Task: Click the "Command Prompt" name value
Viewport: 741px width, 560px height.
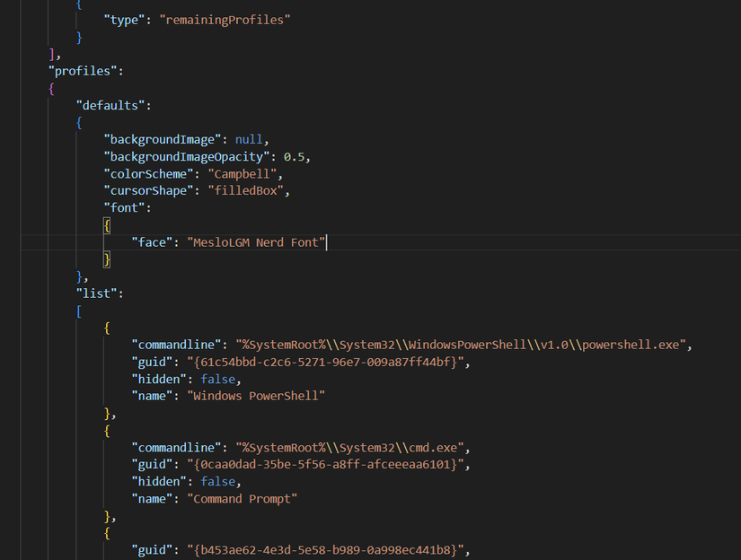Action: tap(242, 499)
